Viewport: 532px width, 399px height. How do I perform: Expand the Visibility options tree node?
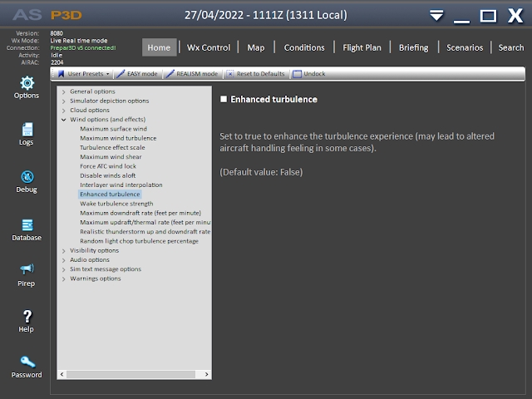(64, 250)
